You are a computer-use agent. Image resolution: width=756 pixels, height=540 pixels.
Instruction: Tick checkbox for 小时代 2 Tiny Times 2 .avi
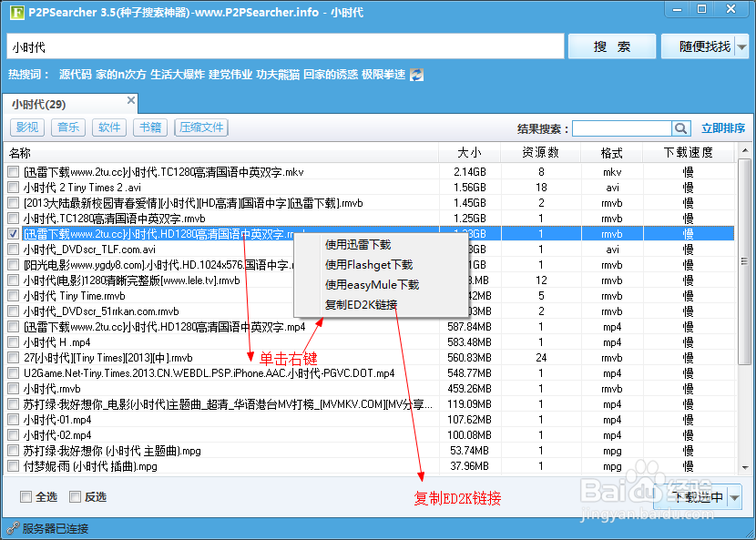14,187
